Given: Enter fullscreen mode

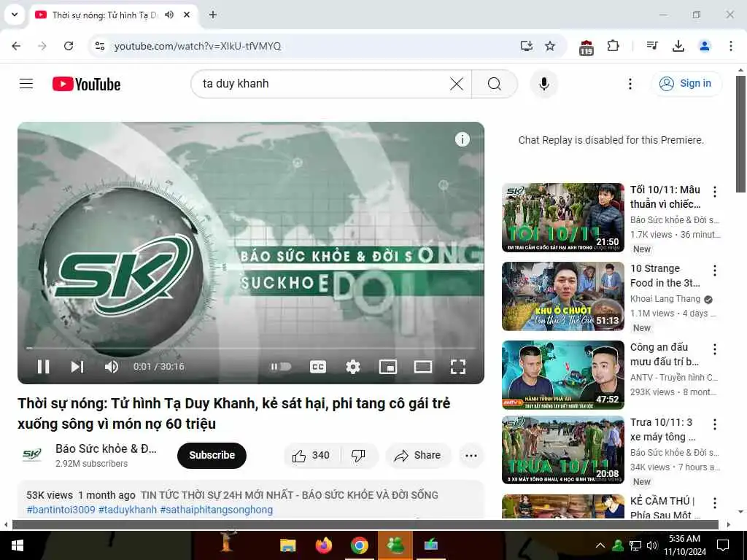Looking at the screenshot, I should (458, 367).
